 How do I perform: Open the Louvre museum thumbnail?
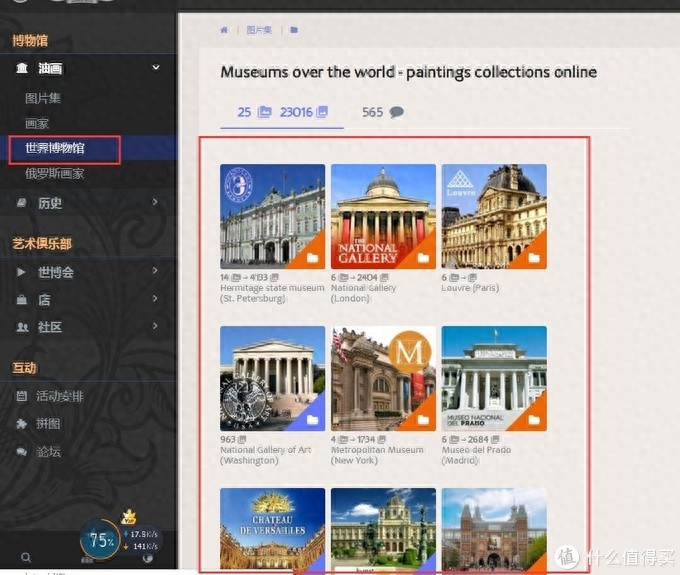(x=494, y=216)
